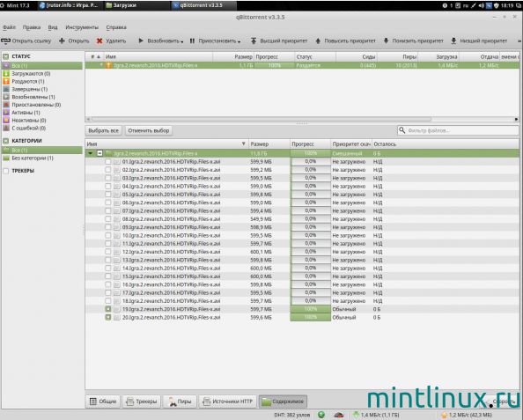Click the Resume (Возобновить) play icon
Screen dimensions: 523x420
(141, 41)
